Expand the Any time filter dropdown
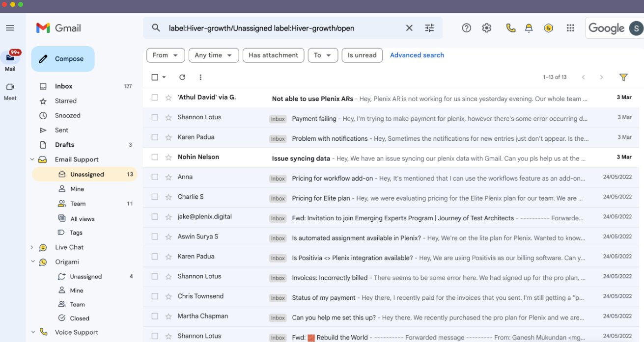Screen dimensions: 644x342 click(213, 55)
